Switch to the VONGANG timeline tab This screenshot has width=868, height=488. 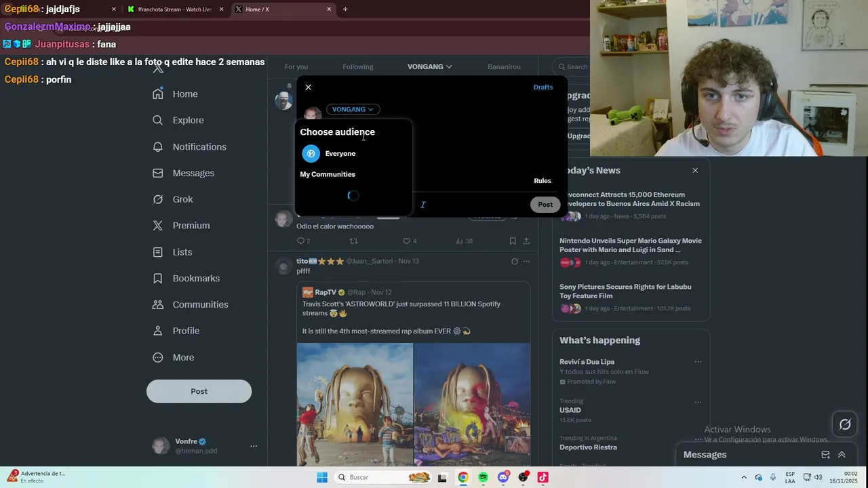point(429,66)
